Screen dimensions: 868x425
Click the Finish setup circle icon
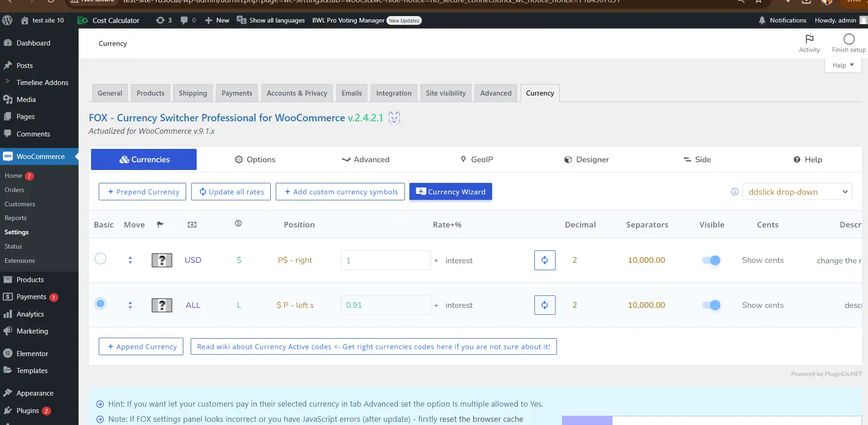coord(849,39)
